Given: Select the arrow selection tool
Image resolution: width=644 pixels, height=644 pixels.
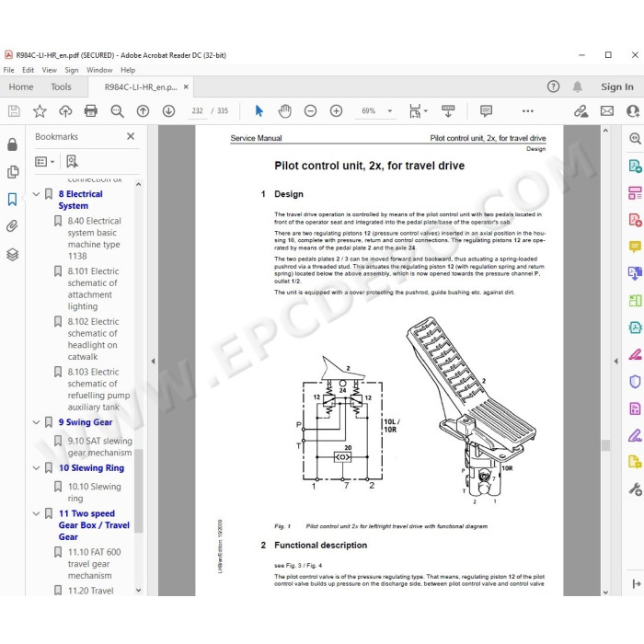Looking at the screenshot, I should click(x=259, y=111).
